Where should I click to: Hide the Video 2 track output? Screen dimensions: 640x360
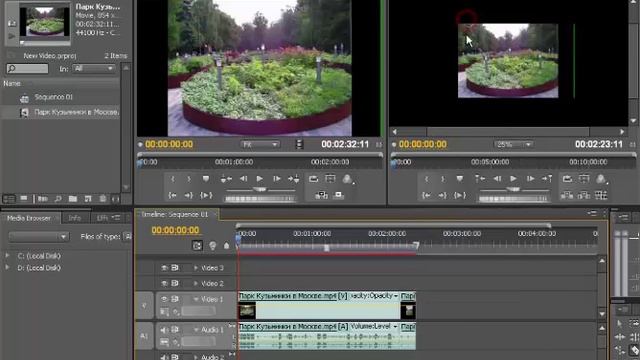pyautogui.click(x=164, y=283)
